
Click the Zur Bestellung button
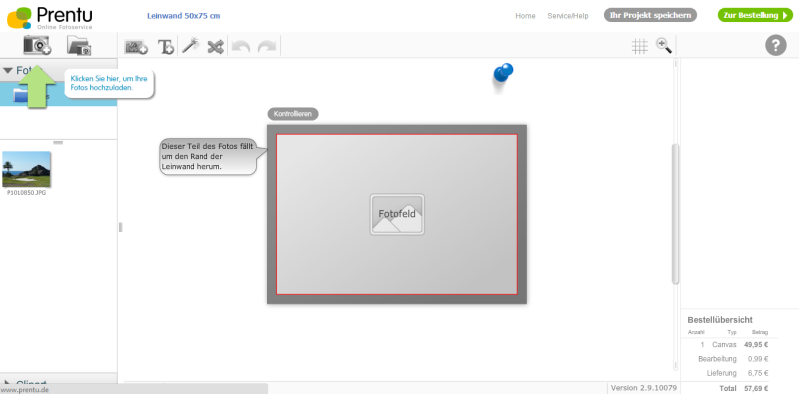755,15
